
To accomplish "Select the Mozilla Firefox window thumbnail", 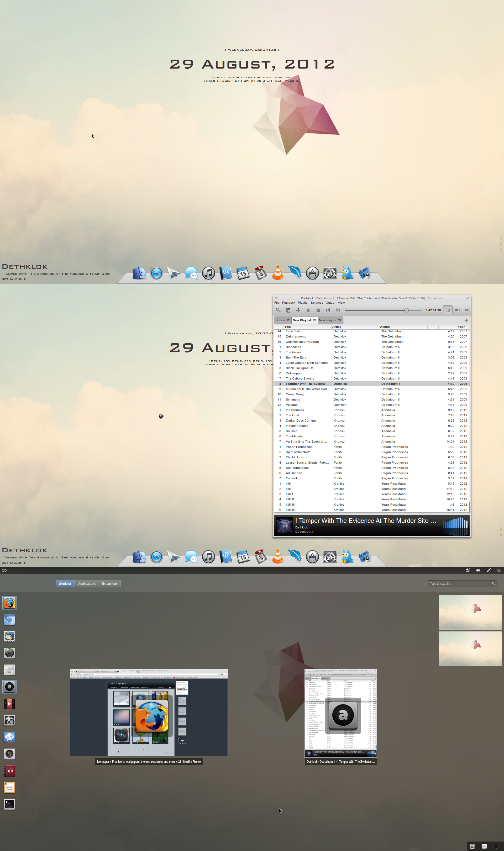I will (x=149, y=712).
